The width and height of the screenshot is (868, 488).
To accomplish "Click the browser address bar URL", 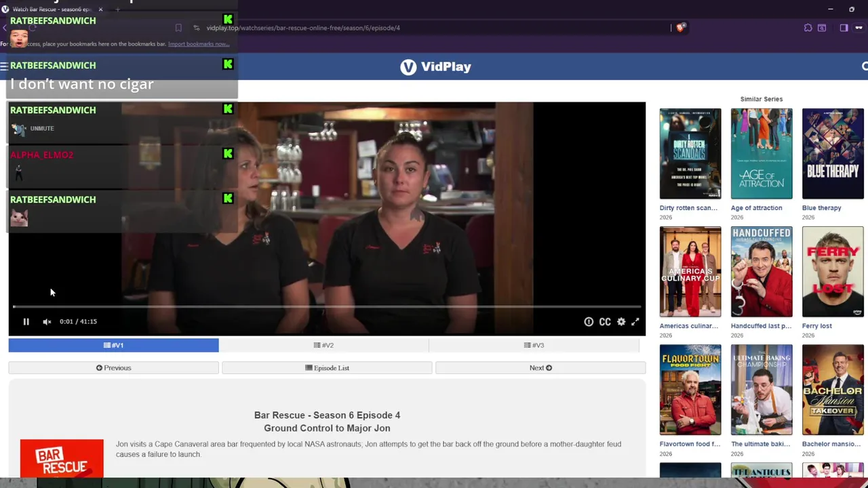I will (x=303, y=28).
